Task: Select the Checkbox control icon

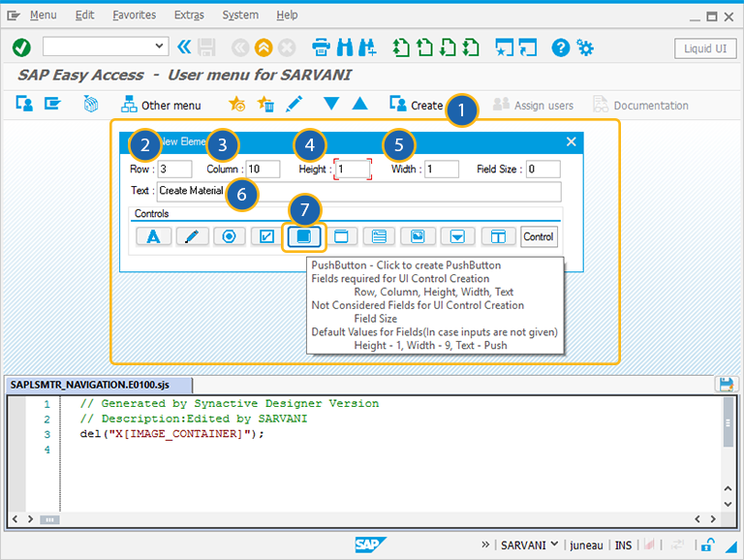Action: [x=266, y=236]
